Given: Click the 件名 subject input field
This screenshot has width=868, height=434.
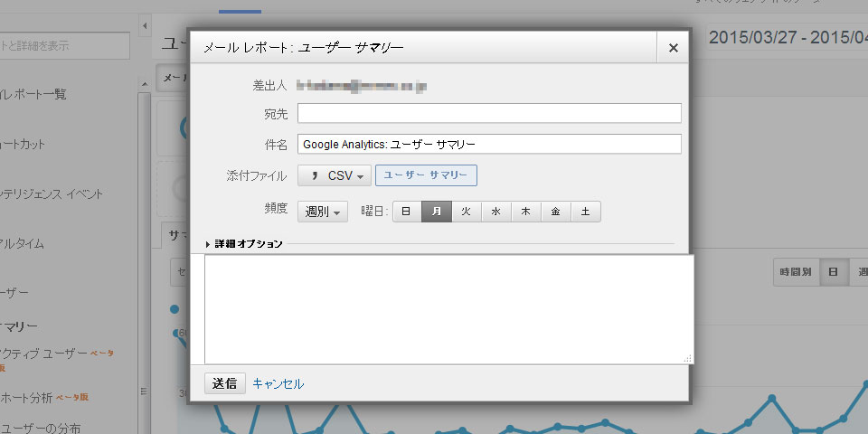Looking at the screenshot, I should (489, 144).
